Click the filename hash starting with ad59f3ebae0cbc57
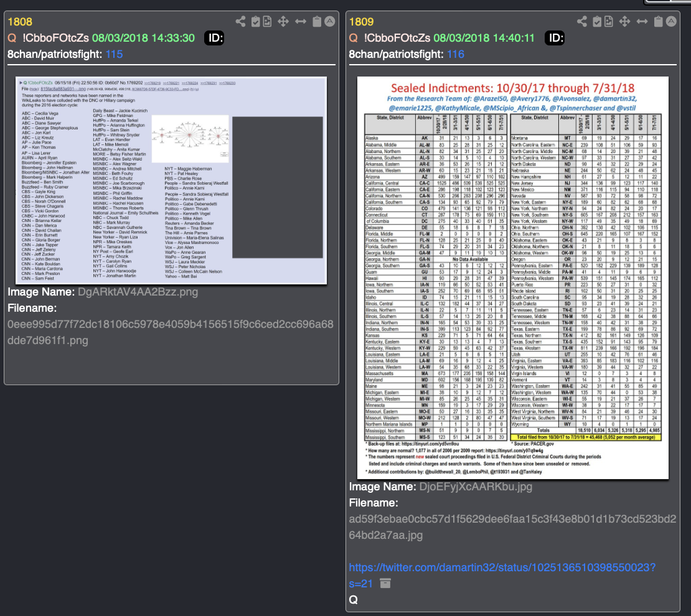 [512, 527]
